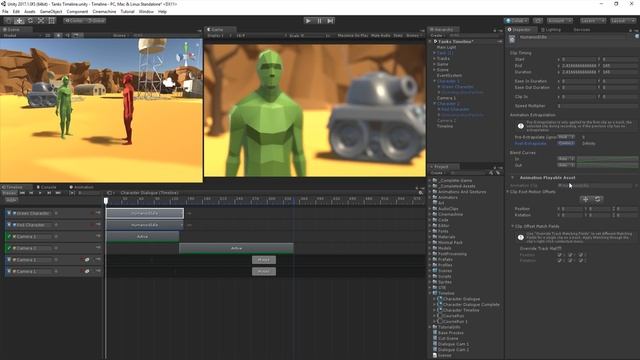Screen dimensions: 640x360
Task: Toggle Timeline Preview mode
Action: point(9,193)
